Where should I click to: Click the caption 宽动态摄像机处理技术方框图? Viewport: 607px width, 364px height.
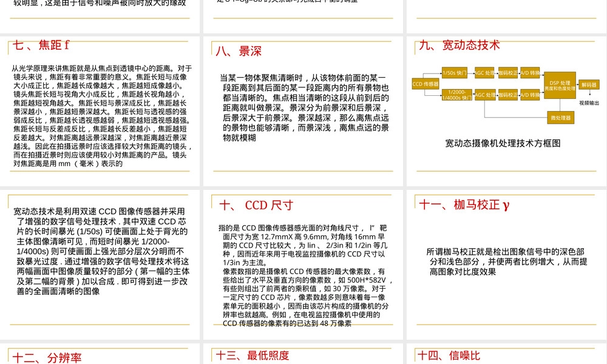503,144
